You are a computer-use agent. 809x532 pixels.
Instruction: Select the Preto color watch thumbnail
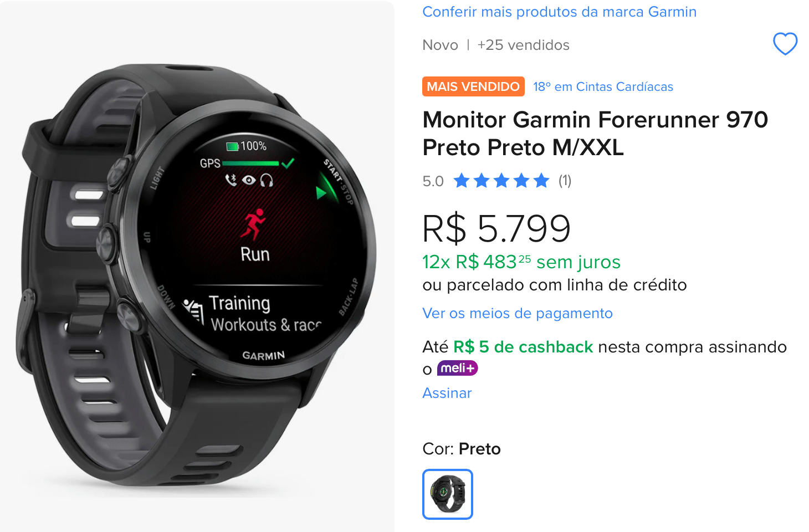(x=448, y=494)
